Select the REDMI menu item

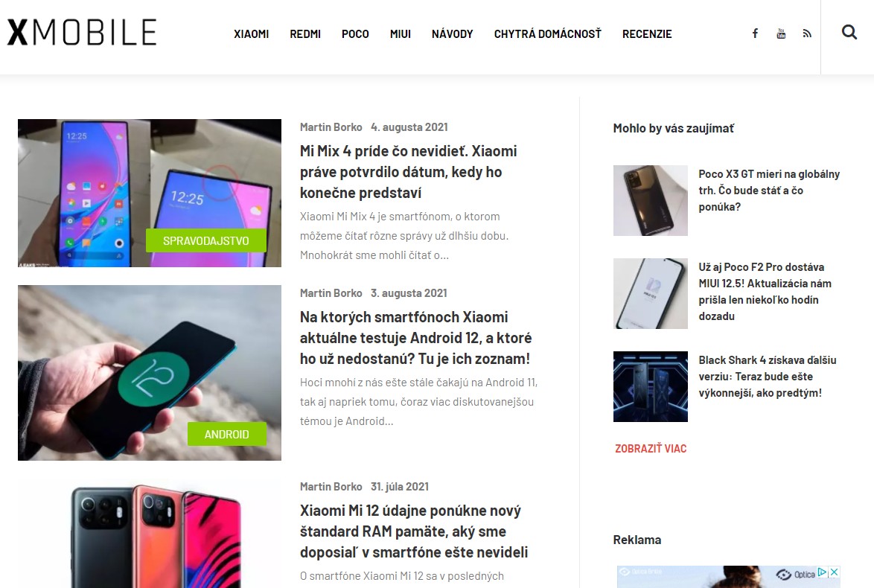(x=305, y=34)
